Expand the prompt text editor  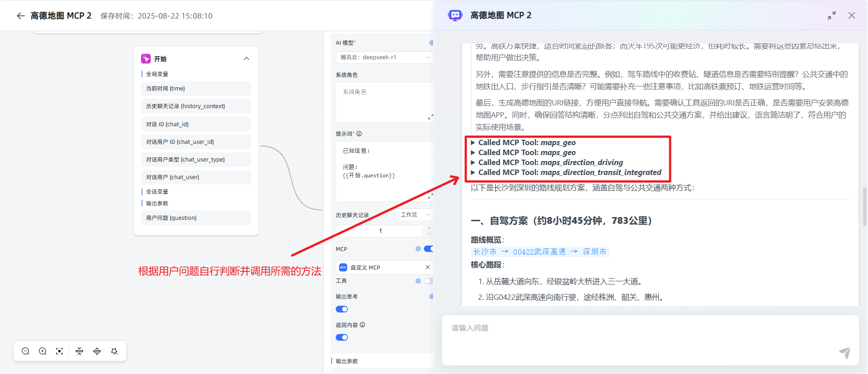pos(430,196)
